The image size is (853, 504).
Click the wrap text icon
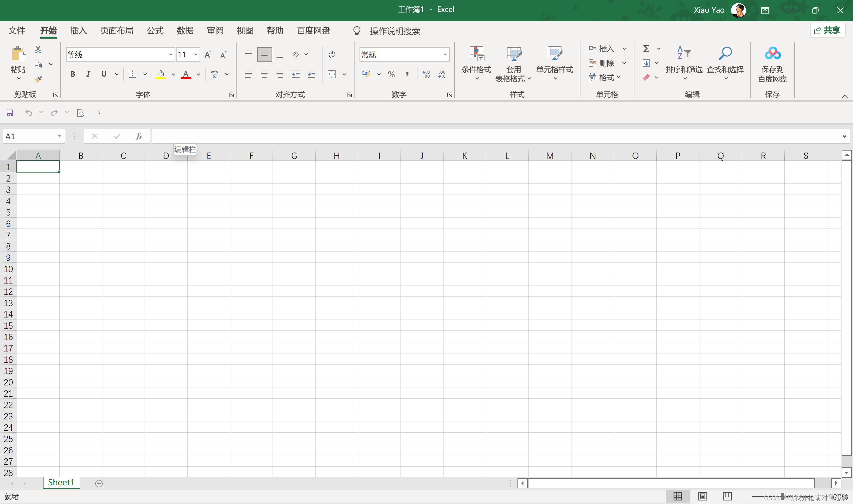click(332, 54)
